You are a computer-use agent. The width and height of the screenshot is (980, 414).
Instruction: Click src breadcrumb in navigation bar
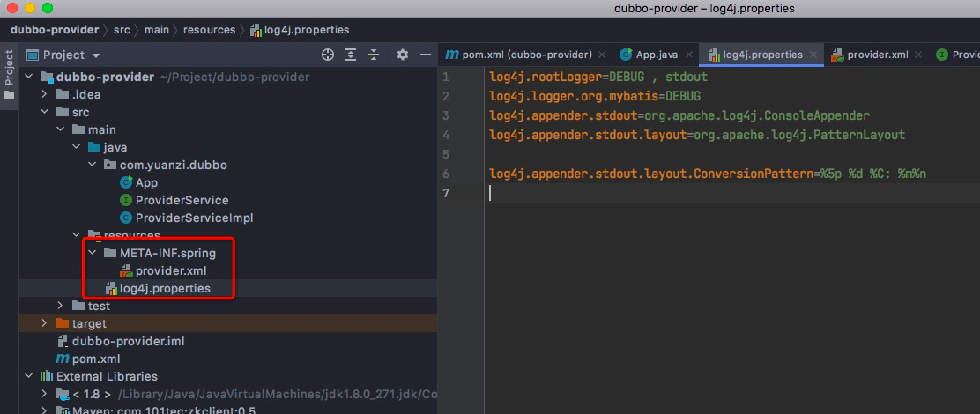(x=122, y=29)
